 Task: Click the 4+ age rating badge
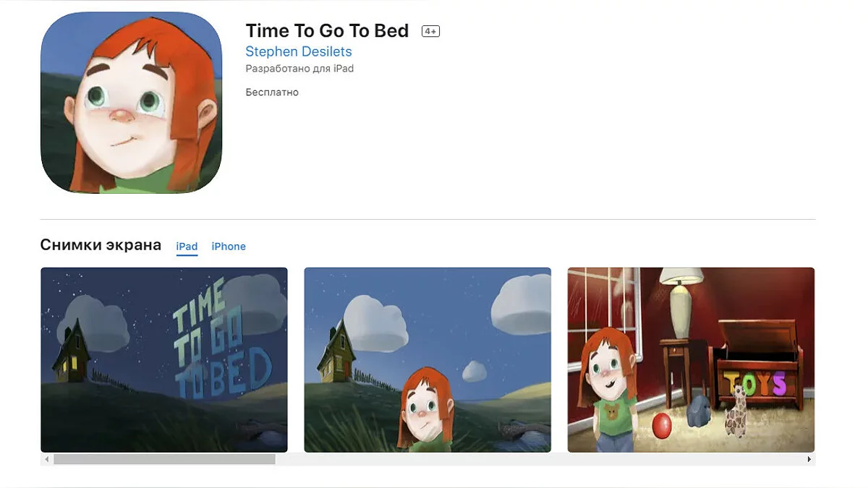431,31
